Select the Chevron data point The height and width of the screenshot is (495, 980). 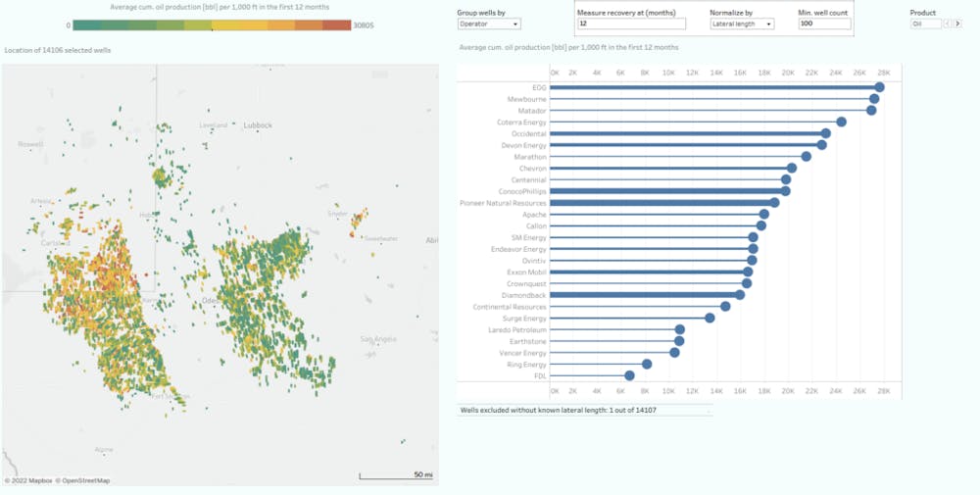[792, 169]
